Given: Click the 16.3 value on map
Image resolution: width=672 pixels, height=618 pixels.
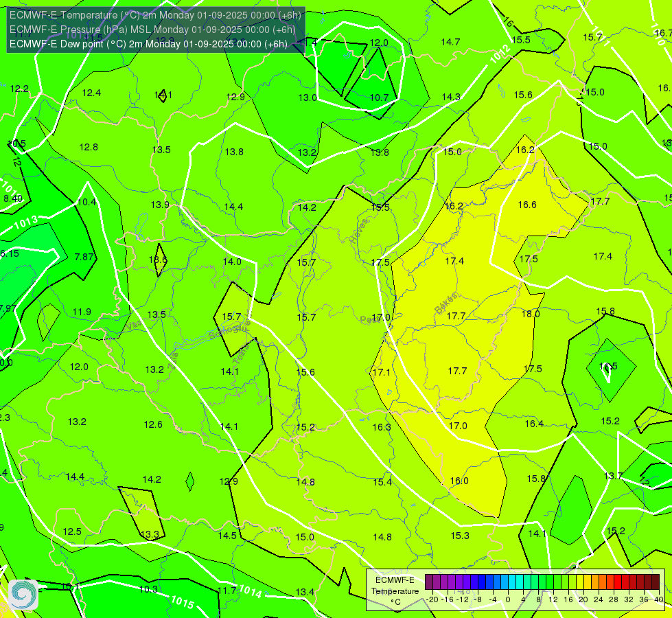Looking at the screenshot, I should (382, 427).
